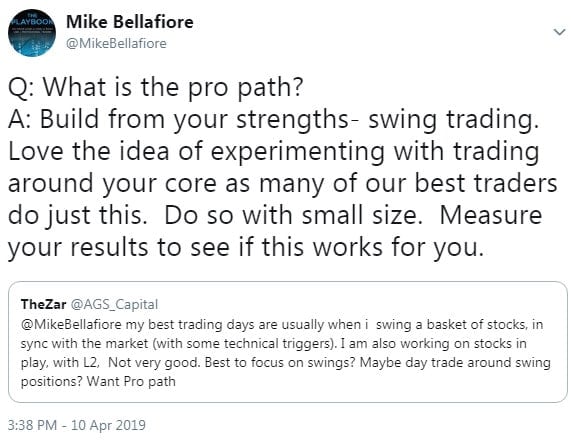Open the @AGS_Capital handle
This screenshot has height=443, width=571.
(114, 304)
